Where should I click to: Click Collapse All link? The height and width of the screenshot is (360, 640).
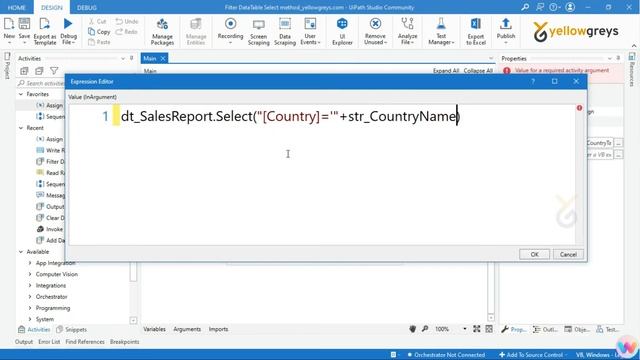[x=478, y=71]
